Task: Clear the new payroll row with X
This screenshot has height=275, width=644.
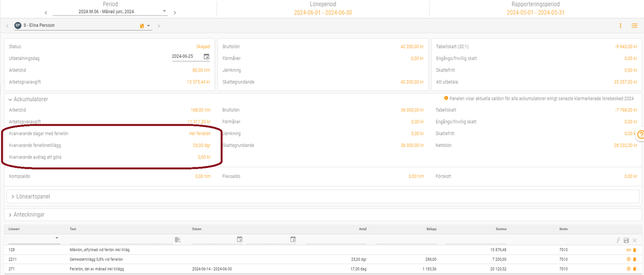Action: 634,240
